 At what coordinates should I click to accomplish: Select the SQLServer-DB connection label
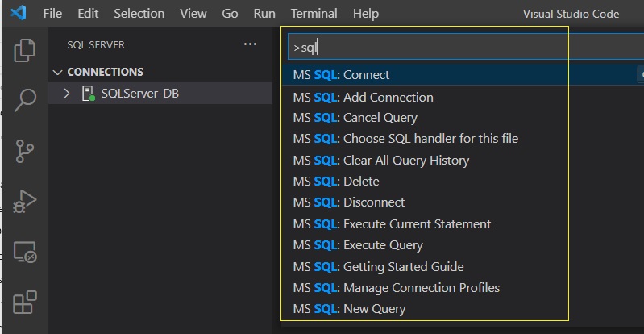tap(139, 94)
